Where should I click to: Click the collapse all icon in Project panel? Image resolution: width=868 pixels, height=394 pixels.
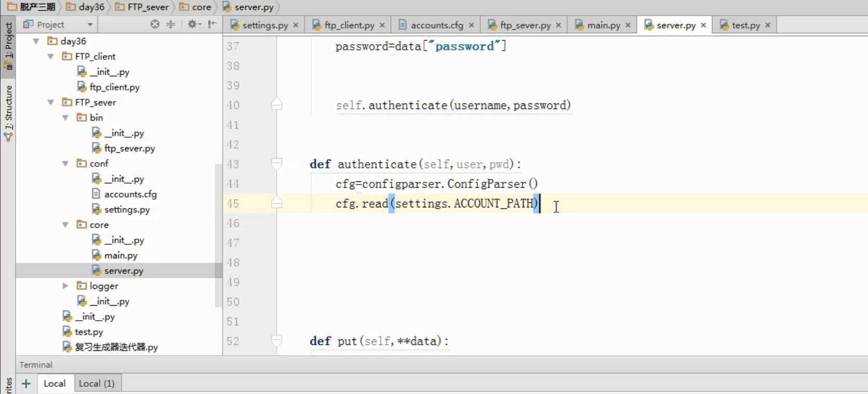click(x=170, y=24)
